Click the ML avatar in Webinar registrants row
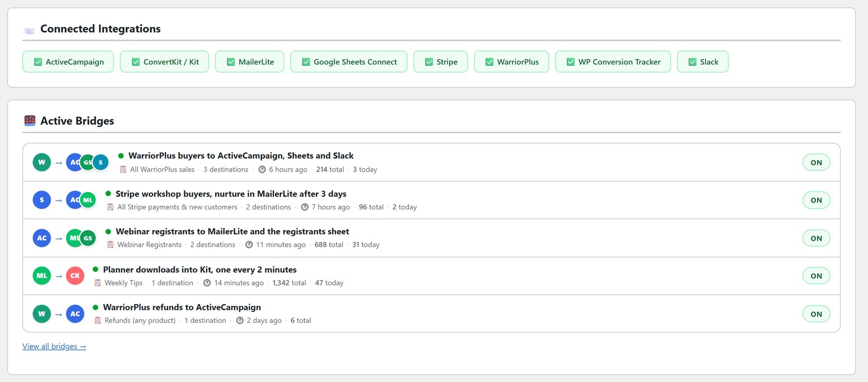Viewport: 868px width, 382px height. click(73, 238)
